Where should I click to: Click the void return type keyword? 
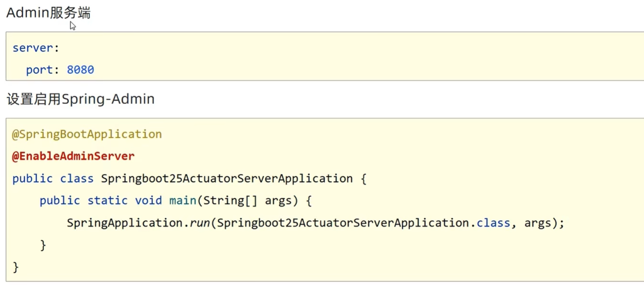click(x=148, y=201)
